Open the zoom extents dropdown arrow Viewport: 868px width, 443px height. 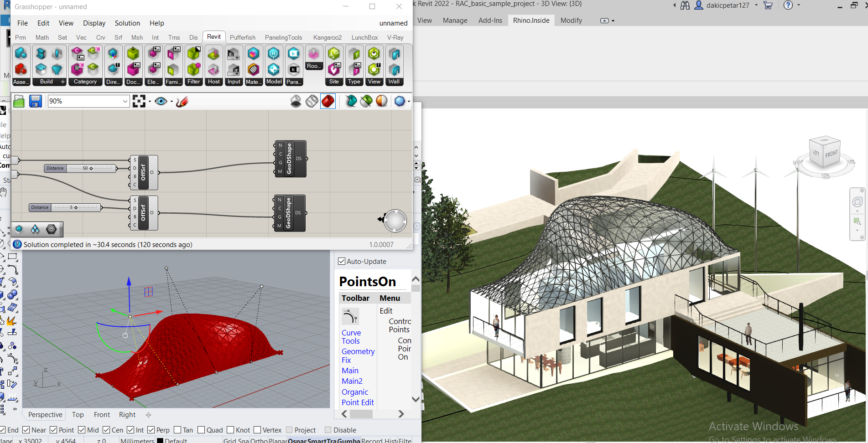pyautogui.click(x=150, y=101)
